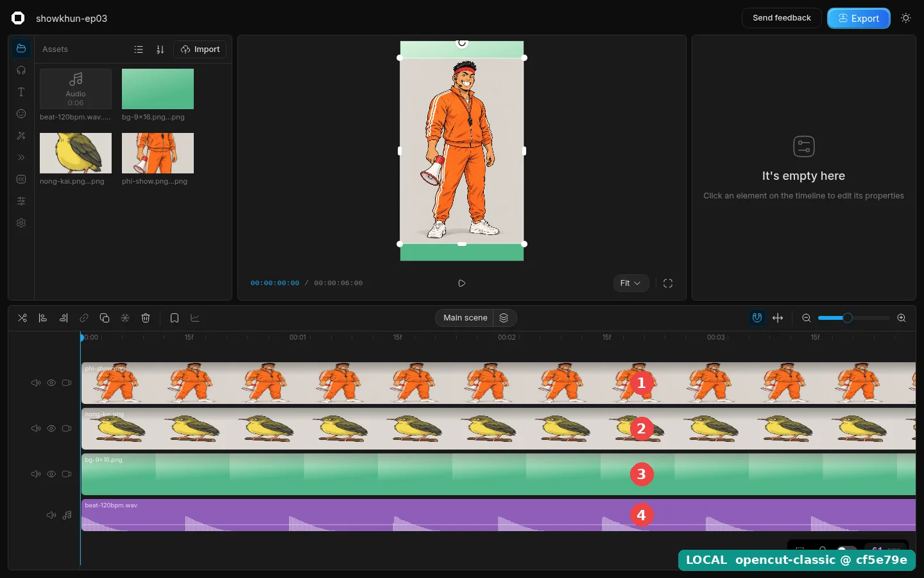Add a bookmark at the playhead
Viewport: 924px width, 578px height.
(175, 318)
